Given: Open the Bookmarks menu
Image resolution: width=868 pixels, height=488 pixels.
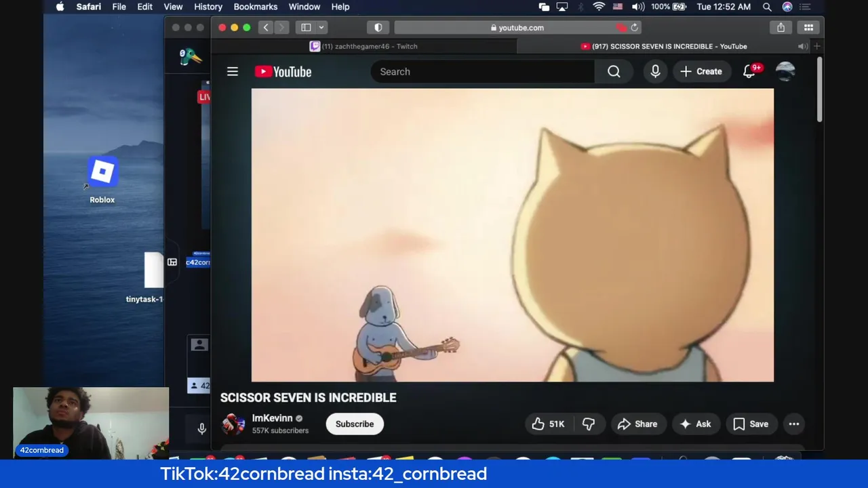Looking at the screenshot, I should pos(256,7).
